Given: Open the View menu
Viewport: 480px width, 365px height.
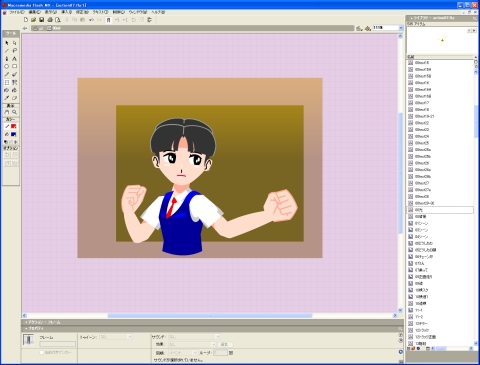Looking at the screenshot, I should point(51,12).
